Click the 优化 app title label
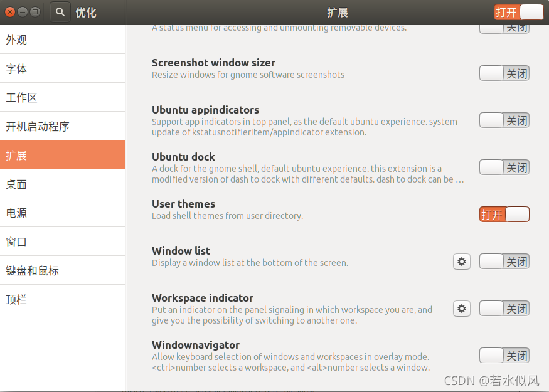Screen dimensions: 549x392 [86, 13]
